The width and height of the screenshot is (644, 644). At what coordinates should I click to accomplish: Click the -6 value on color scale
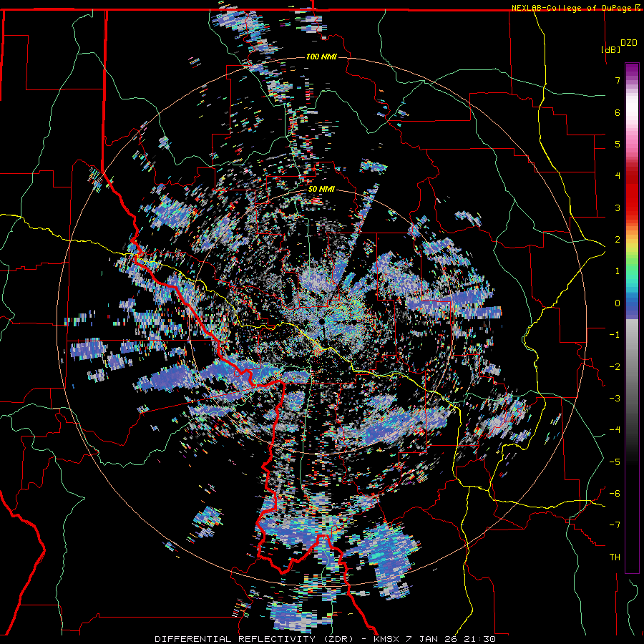point(615,494)
